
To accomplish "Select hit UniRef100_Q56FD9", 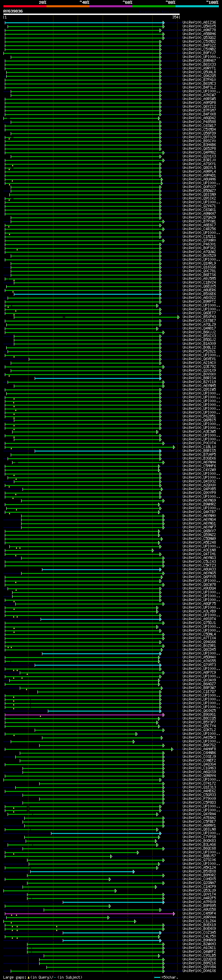I will (x=199, y=133).
